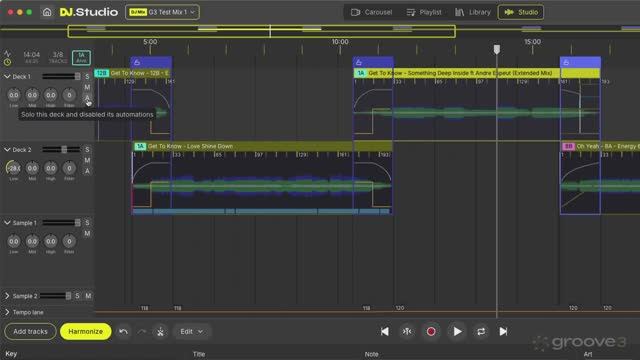Screen dimensions: 640x360
Task: Go to the home screen icon
Action: point(47,12)
